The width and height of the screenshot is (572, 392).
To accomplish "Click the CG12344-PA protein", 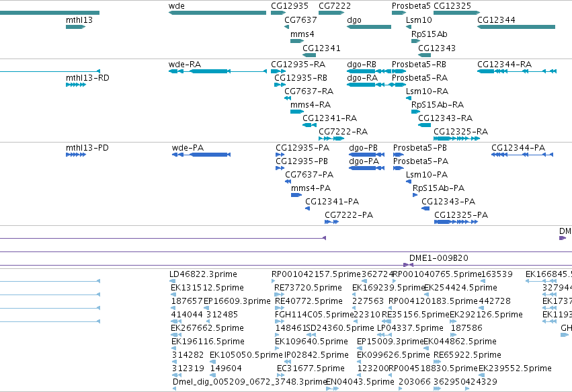I will 522,155.
